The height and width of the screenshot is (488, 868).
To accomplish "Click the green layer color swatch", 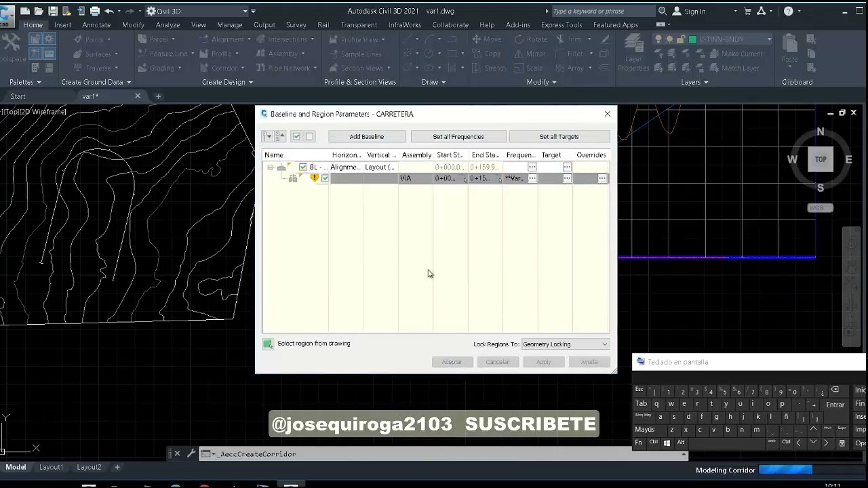I will click(693, 39).
